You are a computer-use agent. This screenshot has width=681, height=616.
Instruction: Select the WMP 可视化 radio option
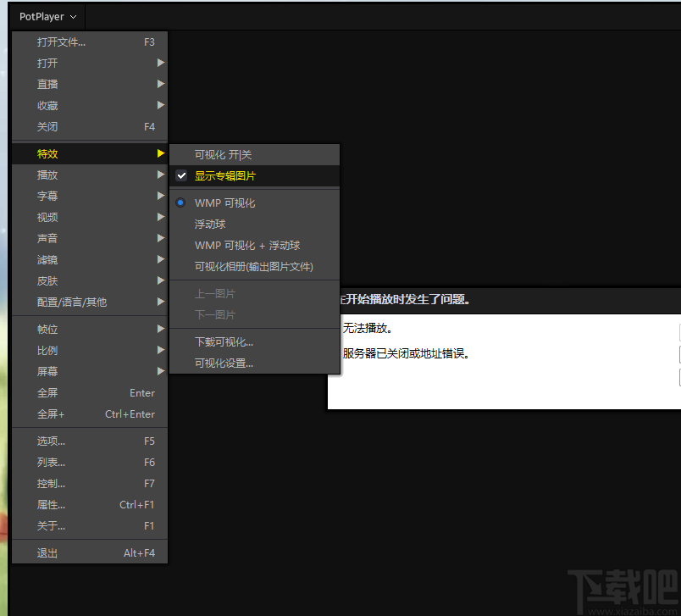222,203
